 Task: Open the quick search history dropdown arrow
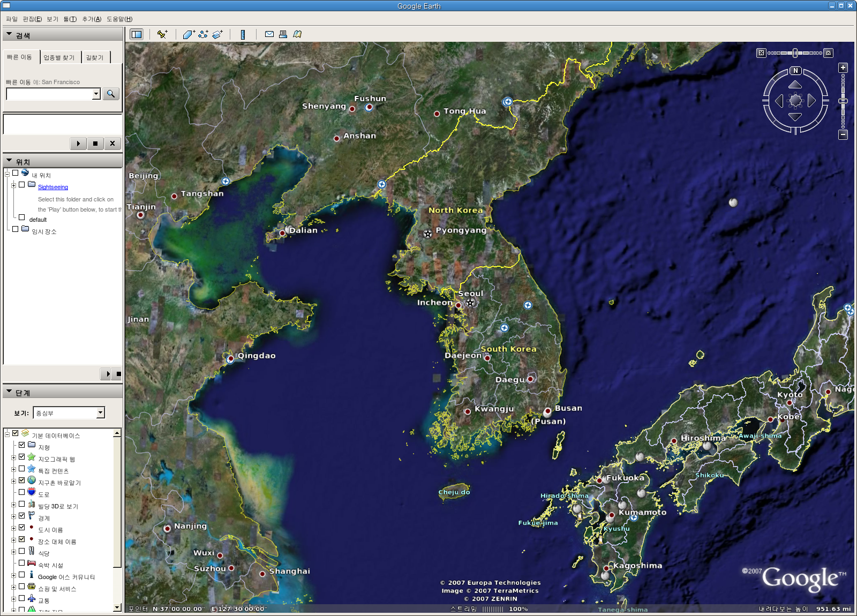96,94
